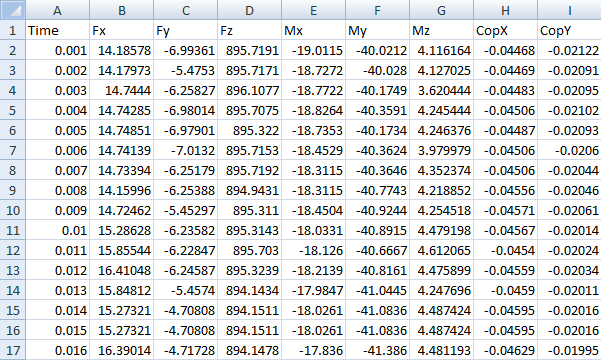
Task: Click the Fy header cell
Action: click(186, 30)
